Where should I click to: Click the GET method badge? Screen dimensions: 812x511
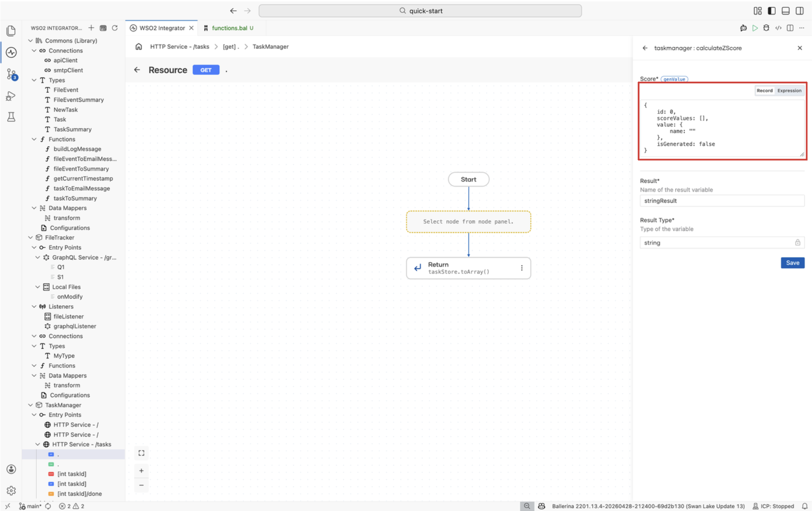[206, 70]
